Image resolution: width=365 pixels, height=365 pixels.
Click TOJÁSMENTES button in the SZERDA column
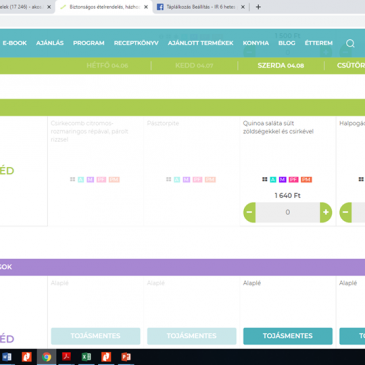point(288,336)
